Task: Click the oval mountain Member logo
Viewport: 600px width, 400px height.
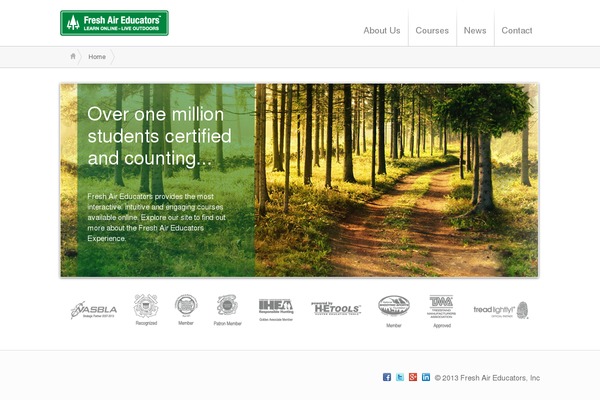Action: 394,311
